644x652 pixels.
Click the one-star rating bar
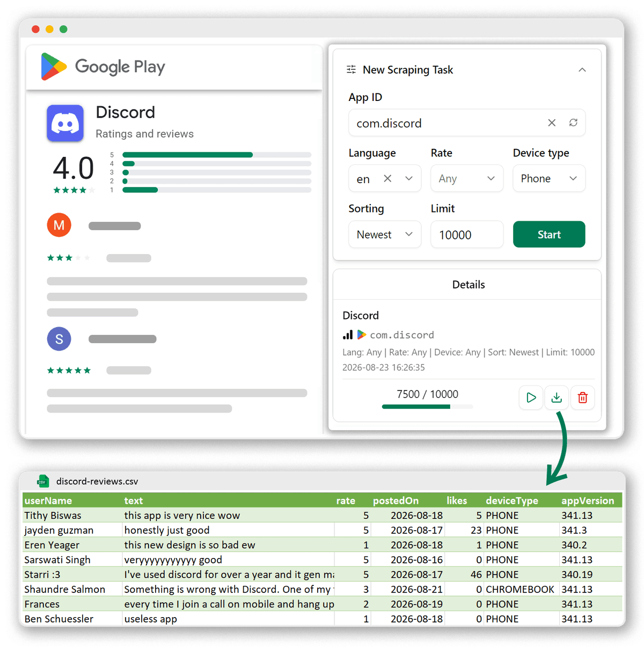pos(217,190)
